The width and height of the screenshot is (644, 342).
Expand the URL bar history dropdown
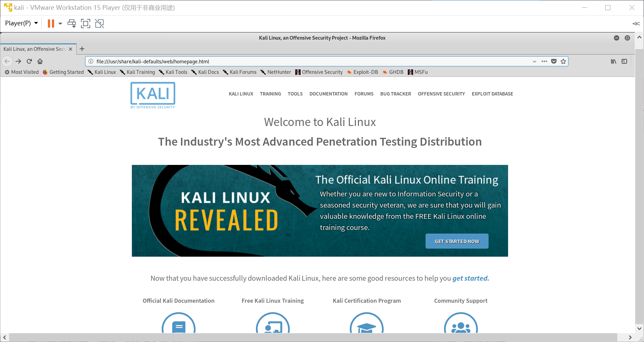(535, 61)
